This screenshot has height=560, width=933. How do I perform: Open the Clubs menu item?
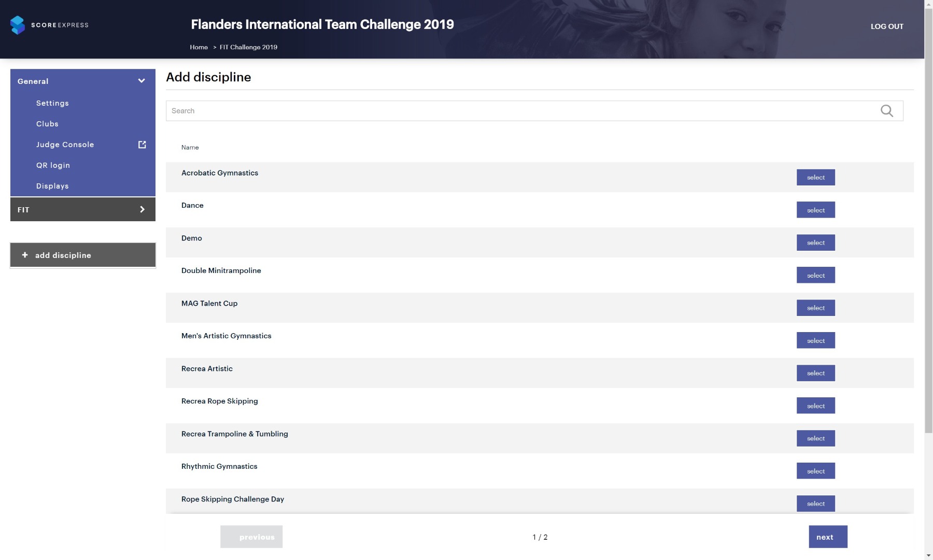tap(47, 124)
